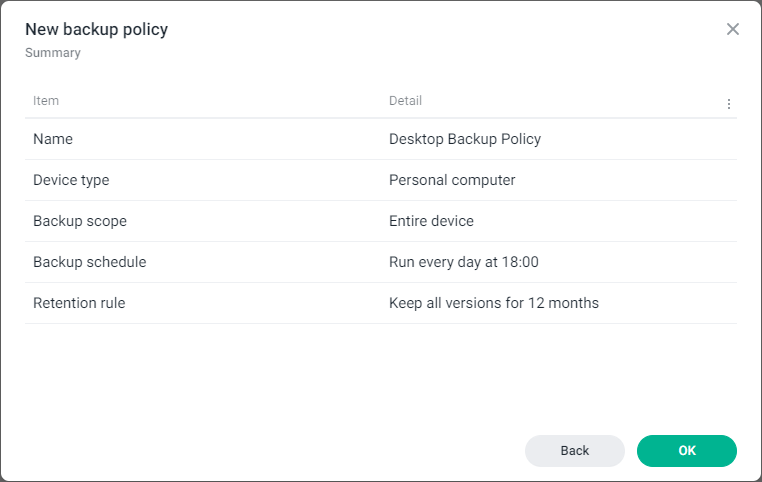Click the Desktop Backup Policy value
Image resolution: width=762 pixels, height=482 pixels.
coord(465,139)
